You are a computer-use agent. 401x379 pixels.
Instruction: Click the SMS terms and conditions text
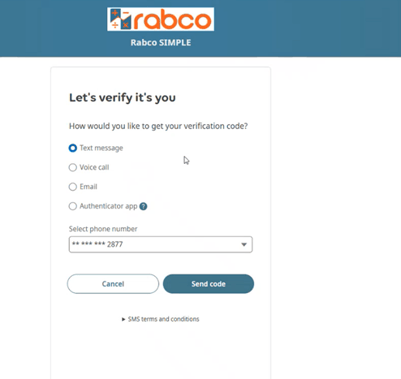coord(164,319)
